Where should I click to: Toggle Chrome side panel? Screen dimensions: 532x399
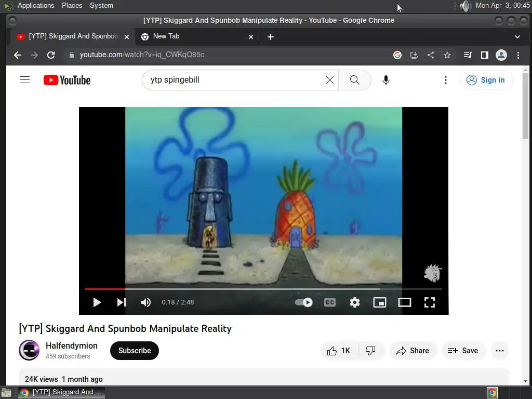point(485,55)
